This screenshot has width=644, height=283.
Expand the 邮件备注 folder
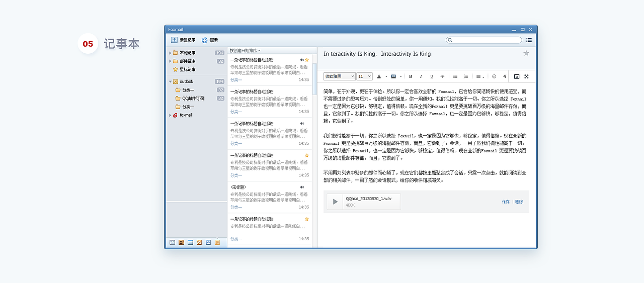[x=170, y=61]
